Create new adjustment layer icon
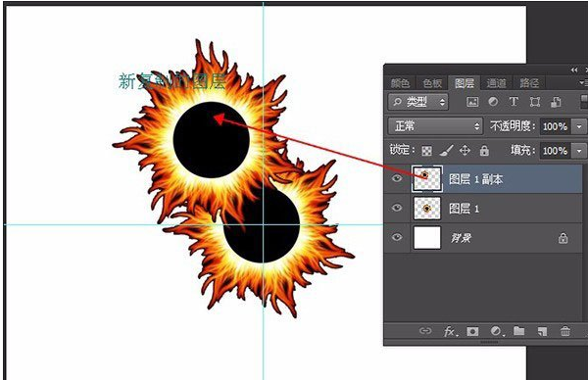The image size is (588, 380). [497, 331]
